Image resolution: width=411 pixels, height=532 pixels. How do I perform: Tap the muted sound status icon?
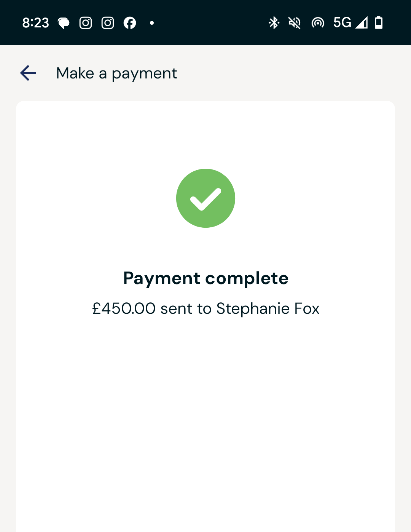pos(295,23)
